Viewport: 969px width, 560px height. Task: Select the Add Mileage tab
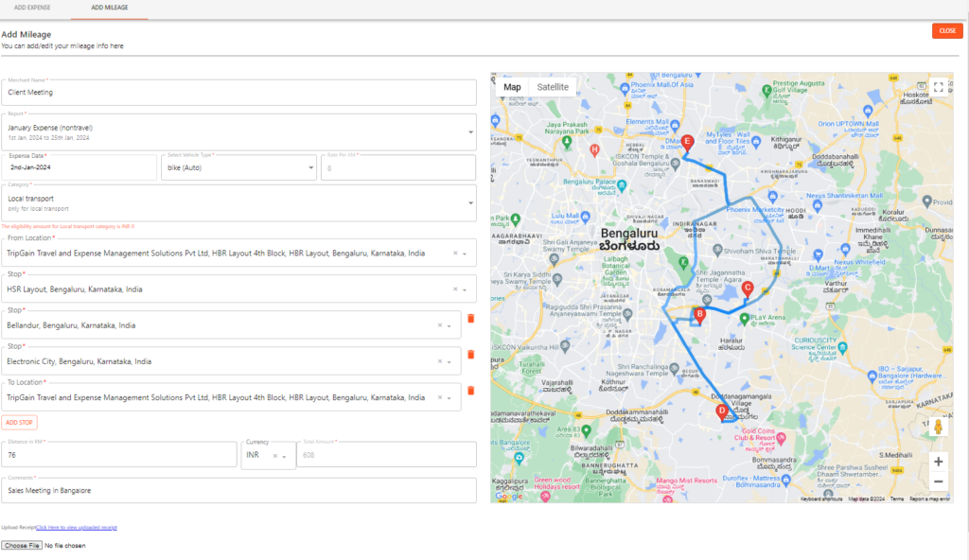tap(110, 8)
